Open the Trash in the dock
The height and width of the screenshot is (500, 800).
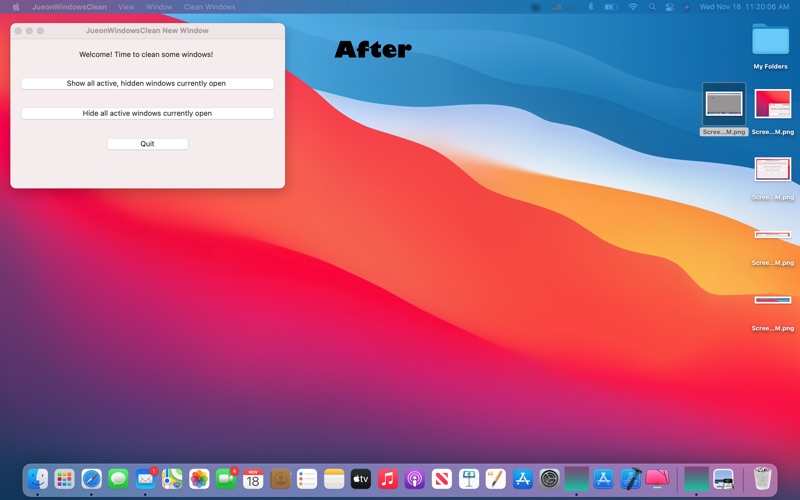[x=762, y=479]
